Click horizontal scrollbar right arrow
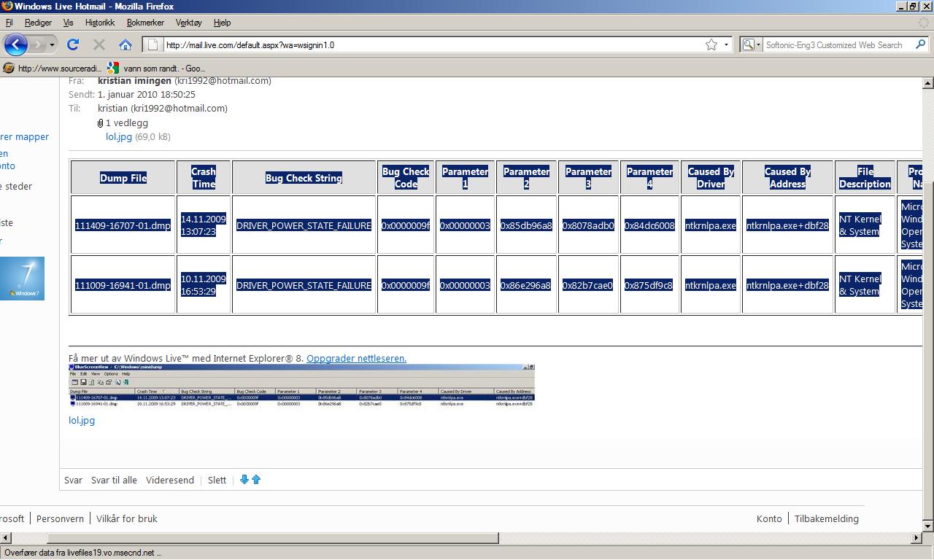The width and height of the screenshot is (934, 560). [916, 538]
